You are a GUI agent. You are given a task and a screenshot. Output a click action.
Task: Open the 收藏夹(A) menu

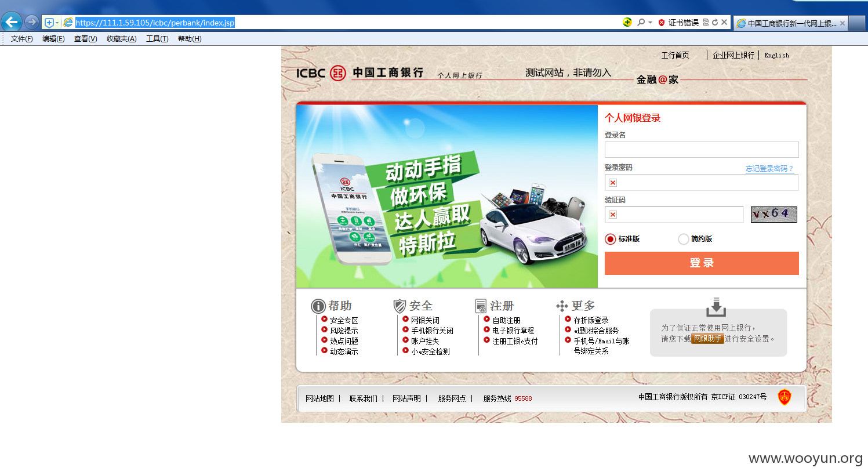coord(121,39)
